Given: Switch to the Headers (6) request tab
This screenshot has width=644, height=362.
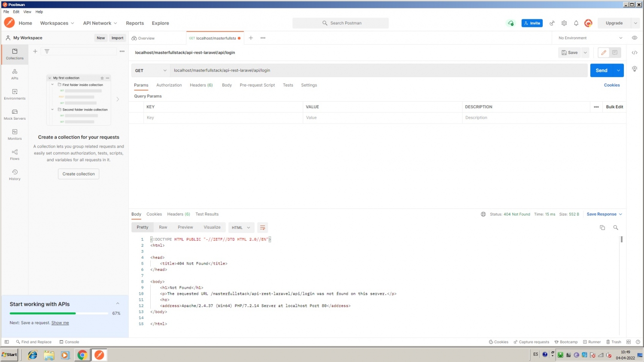Looking at the screenshot, I should point(201,85).
